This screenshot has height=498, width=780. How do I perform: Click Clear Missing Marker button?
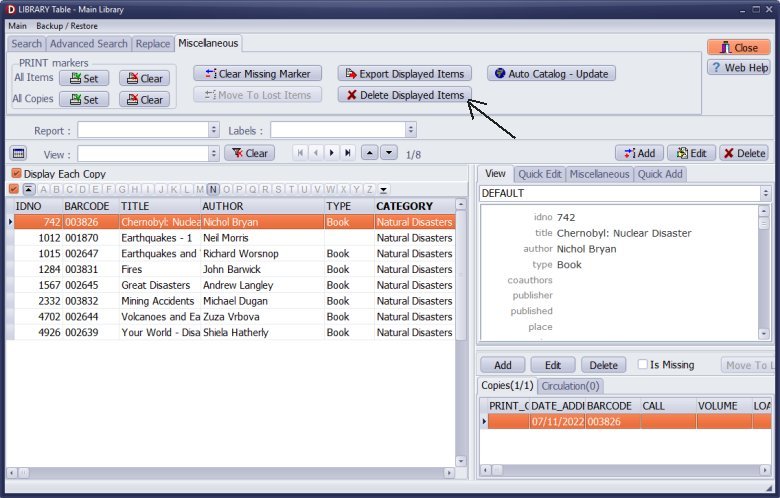click(257, 74)
